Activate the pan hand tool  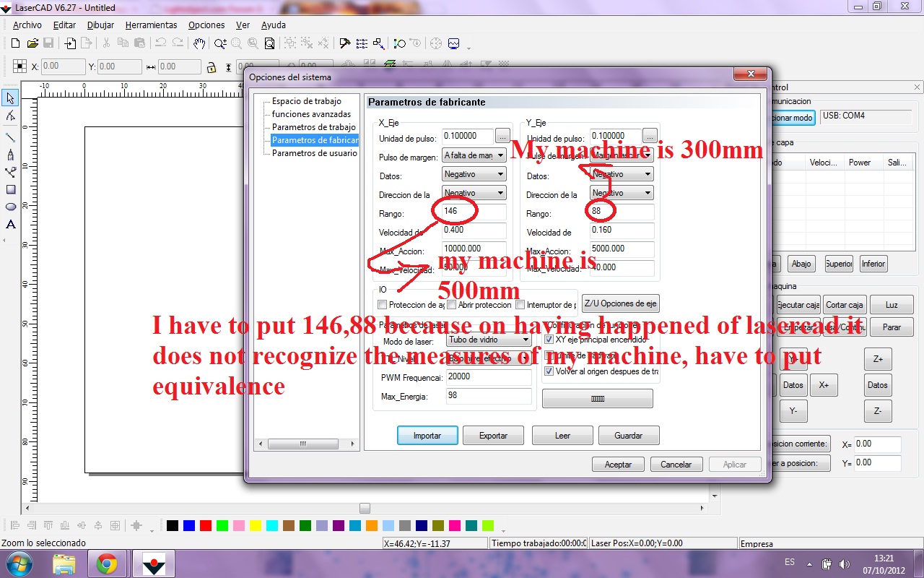pos(199,43)
